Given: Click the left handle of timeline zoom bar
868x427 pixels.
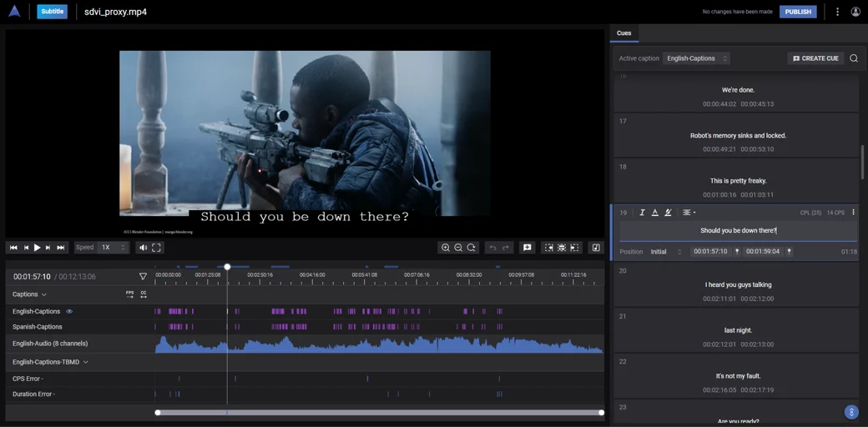Looking at the screenshot, I should [x=158, y=412].
